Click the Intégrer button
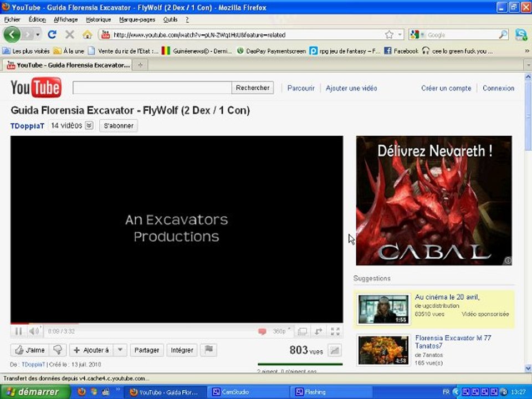The width and height of the screenshot is (532, 399). tap(182, 350)
